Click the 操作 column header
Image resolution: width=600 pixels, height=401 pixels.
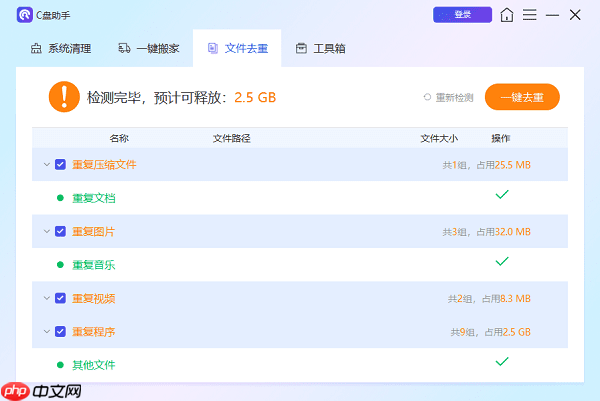point(501,138)
